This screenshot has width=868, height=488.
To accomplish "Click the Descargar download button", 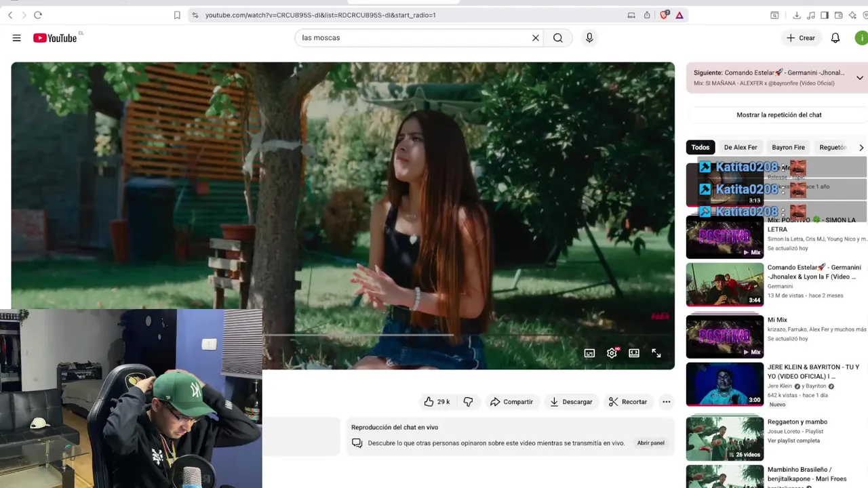I will coord(571,402).
